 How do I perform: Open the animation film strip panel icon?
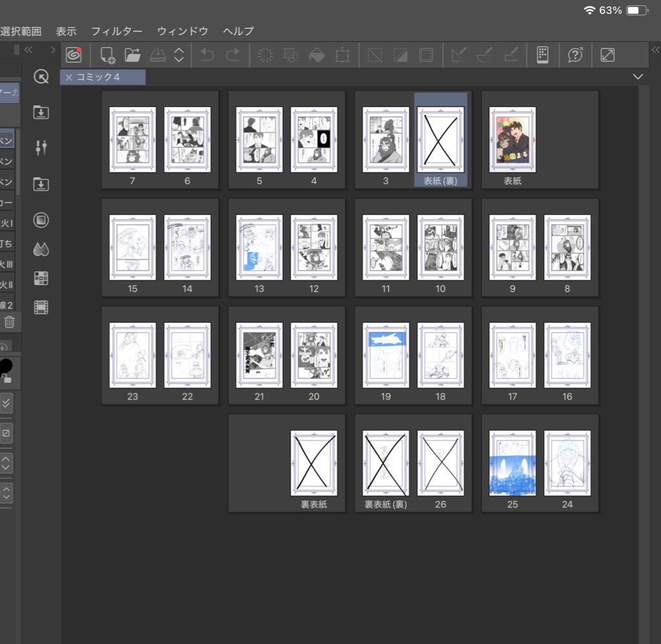pyautogui.click(x=41, y=307)
